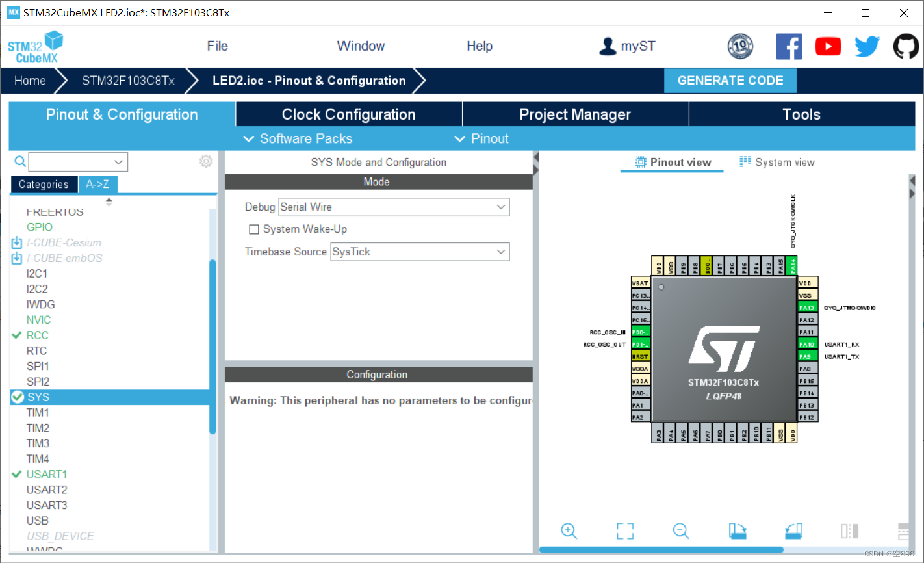The image size is (924, 563).
Task: Select the PC13 pin on the chip
Action: point(641,295)
